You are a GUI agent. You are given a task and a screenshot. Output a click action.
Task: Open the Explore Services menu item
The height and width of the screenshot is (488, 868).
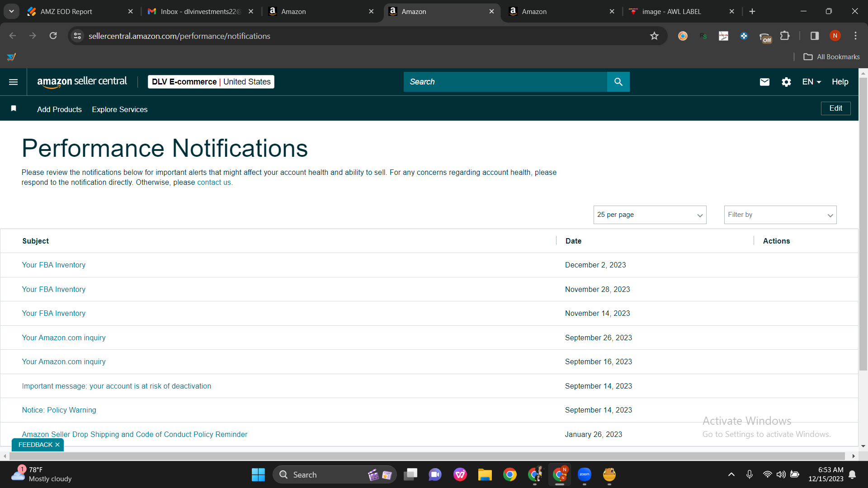[120, 109]
